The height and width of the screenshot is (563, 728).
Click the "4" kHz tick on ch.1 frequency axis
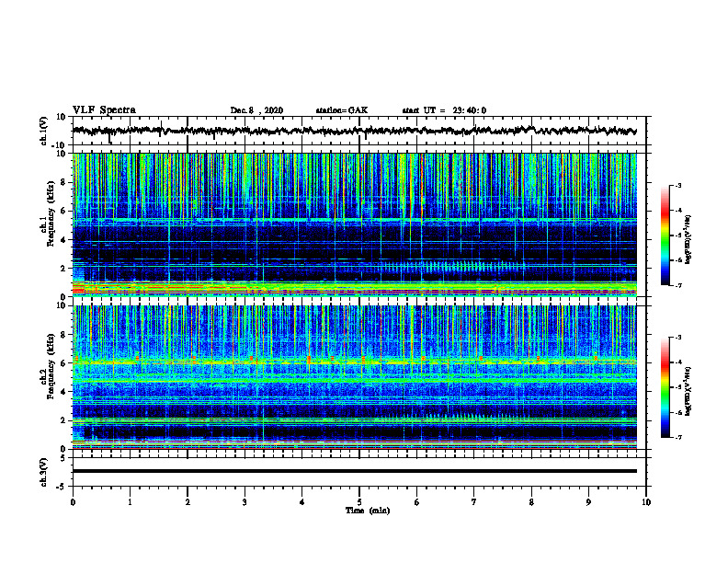pos(65,240)
